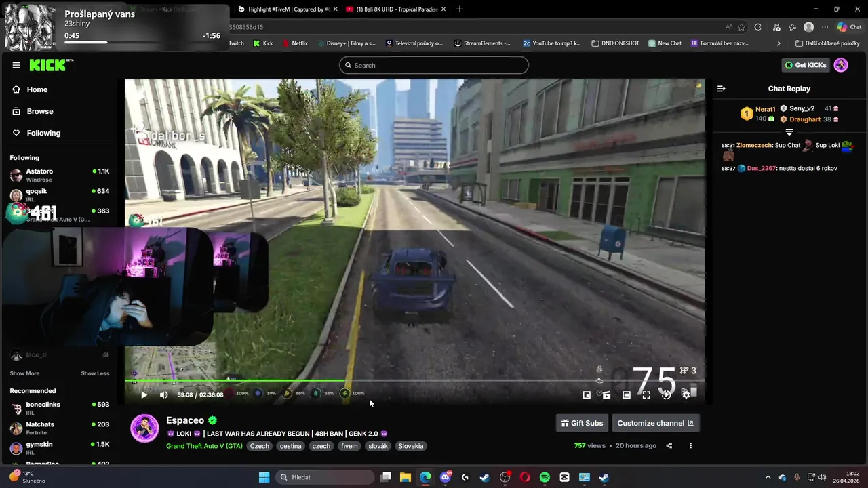Open the Kick user avatar menu

click(841, 65)
